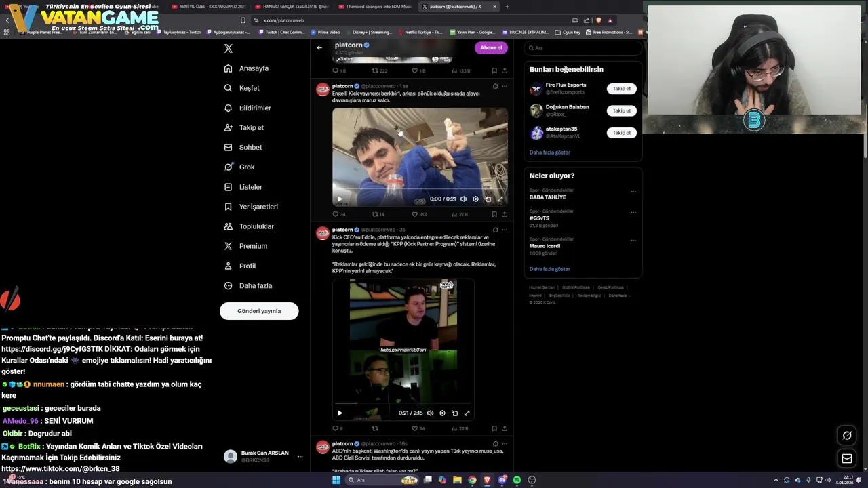
Task: Open the Mauro Icardi trending topic
Action: pos(545,246)
